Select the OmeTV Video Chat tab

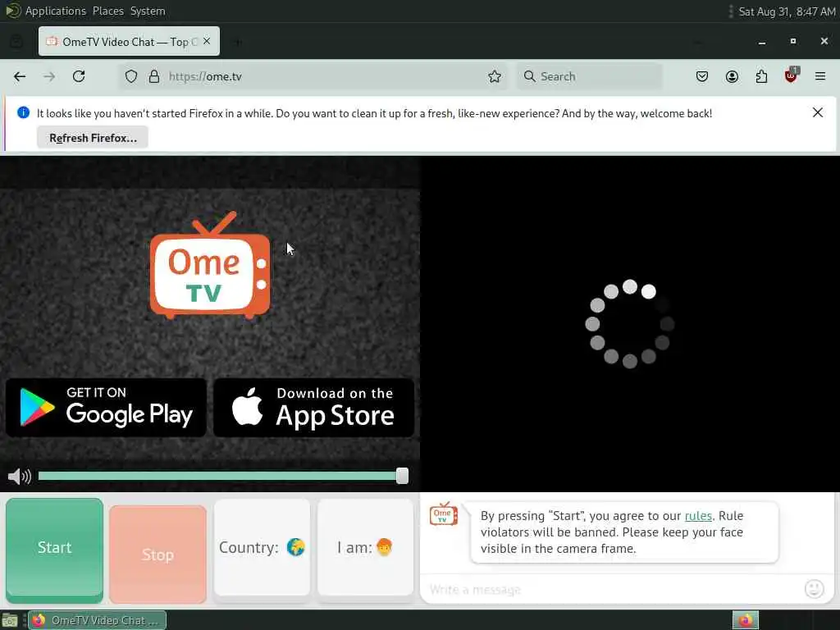click(x=129, y=41)
